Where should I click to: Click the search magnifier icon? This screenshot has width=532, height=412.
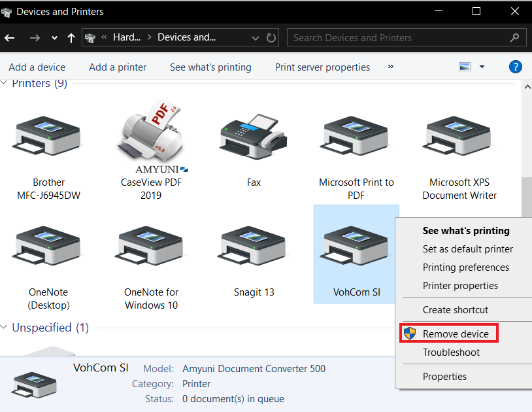[514, 37]
